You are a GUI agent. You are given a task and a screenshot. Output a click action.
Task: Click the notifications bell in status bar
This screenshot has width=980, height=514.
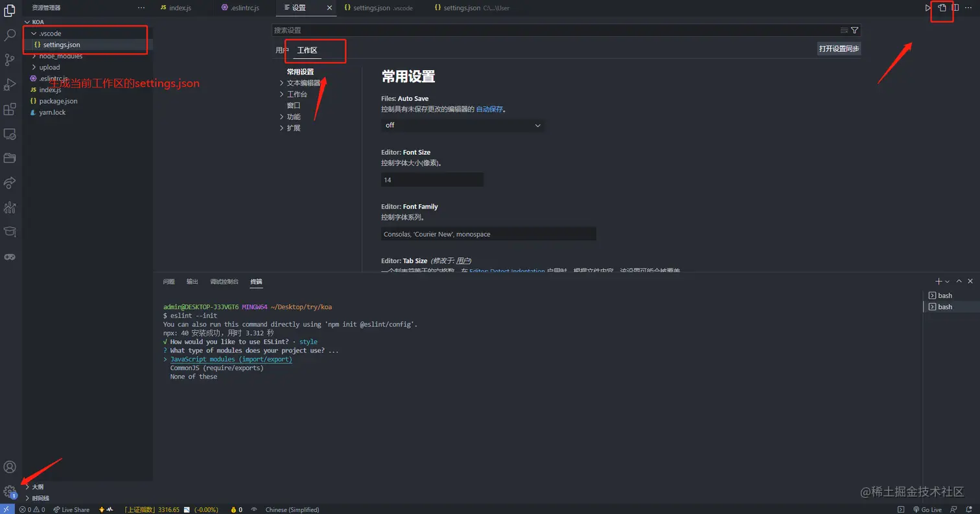point(968,509)
